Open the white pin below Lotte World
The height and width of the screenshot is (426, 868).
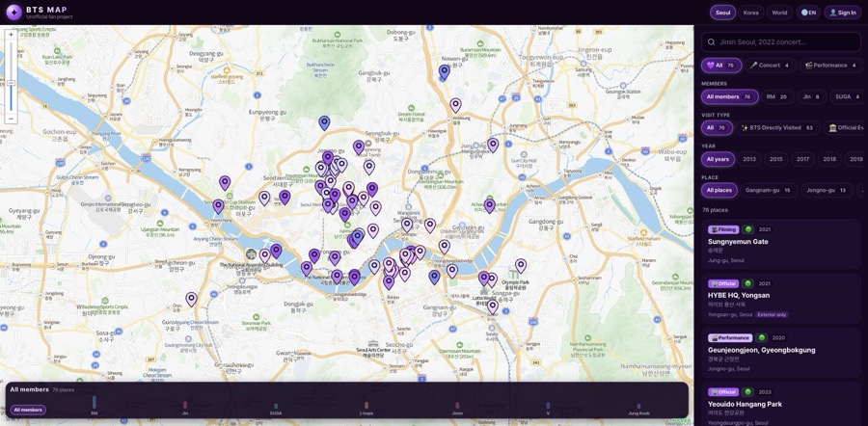pyautogui.click(x=493, y=306)
